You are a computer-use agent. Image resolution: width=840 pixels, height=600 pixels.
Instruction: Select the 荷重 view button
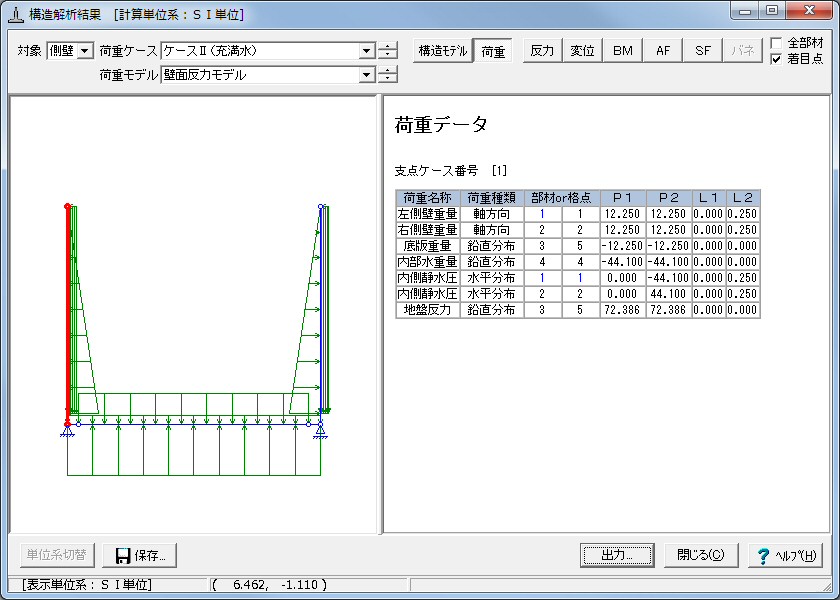(493, 51)
